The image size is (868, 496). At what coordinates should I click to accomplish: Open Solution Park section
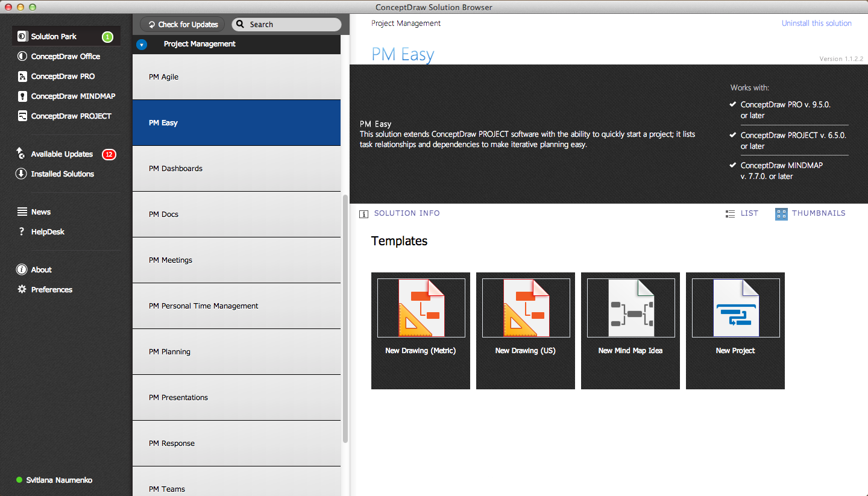[x=66, y=37]
